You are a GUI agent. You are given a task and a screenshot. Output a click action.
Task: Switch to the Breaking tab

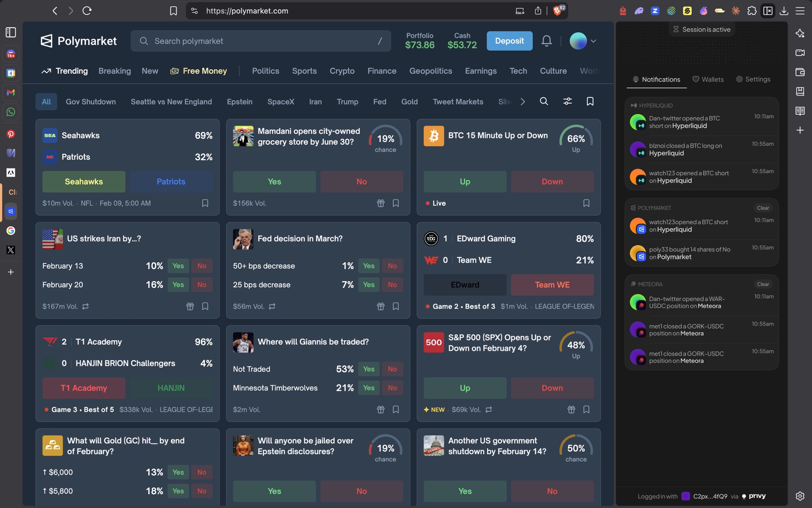coord(114,71)
